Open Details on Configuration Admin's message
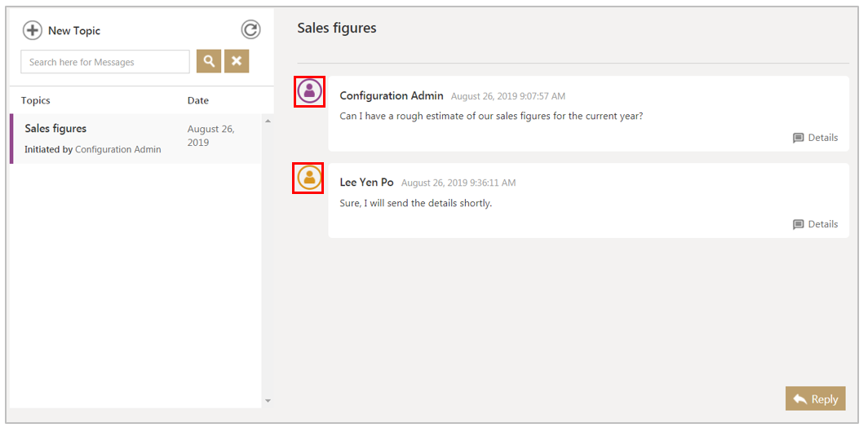Image resolution: width=868 pixels, height=432 pixels. [815, 138]
